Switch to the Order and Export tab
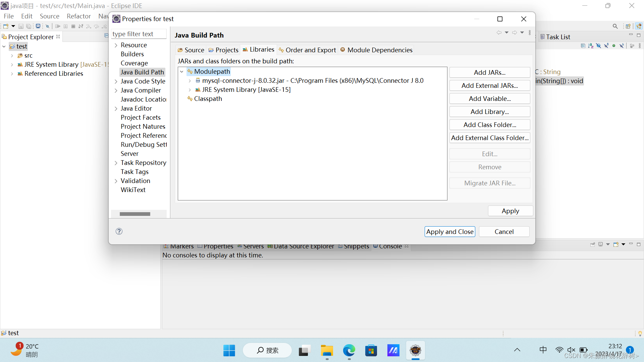 [307, 50]
